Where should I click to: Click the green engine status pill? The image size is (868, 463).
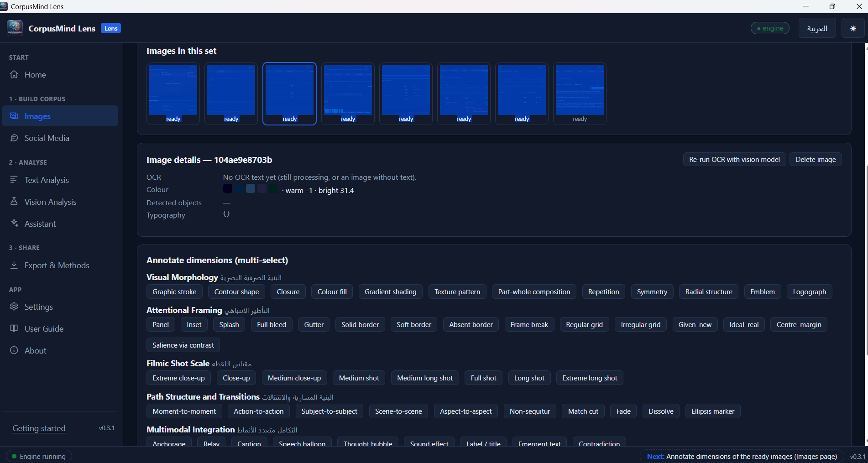click(x=770, y=28)
